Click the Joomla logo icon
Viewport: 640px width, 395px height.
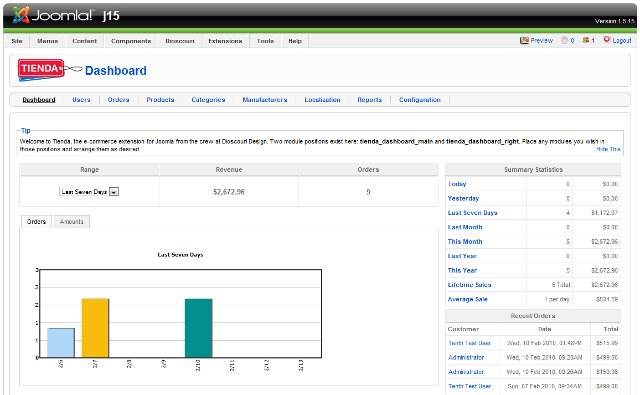pos(21,15)
